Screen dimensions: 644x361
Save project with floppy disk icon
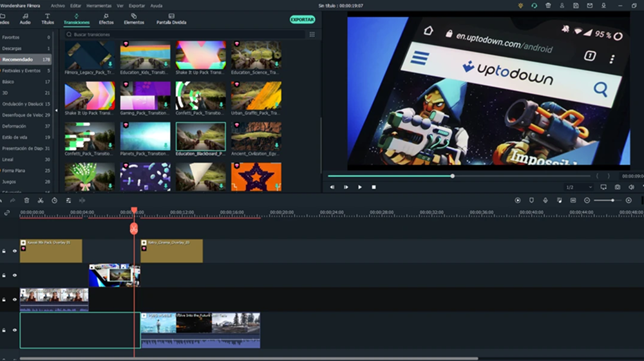pos(576,6)
